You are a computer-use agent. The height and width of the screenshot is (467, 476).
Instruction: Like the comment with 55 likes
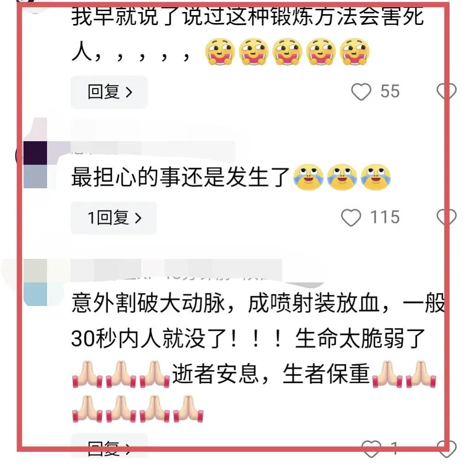point(361,92)
